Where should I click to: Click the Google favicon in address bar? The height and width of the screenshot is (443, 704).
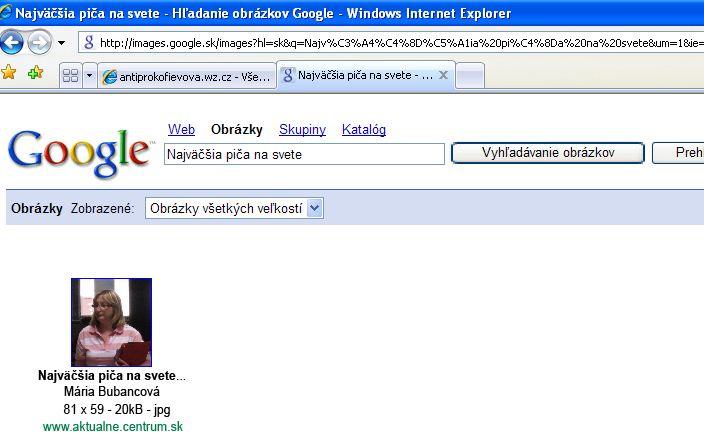[x=89, y=43]
